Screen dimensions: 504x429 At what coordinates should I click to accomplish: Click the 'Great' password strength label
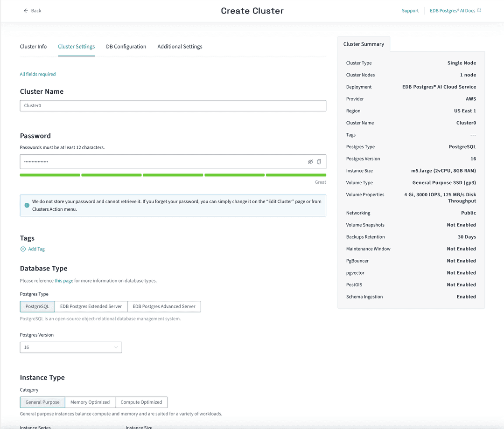tap(321, 182)
